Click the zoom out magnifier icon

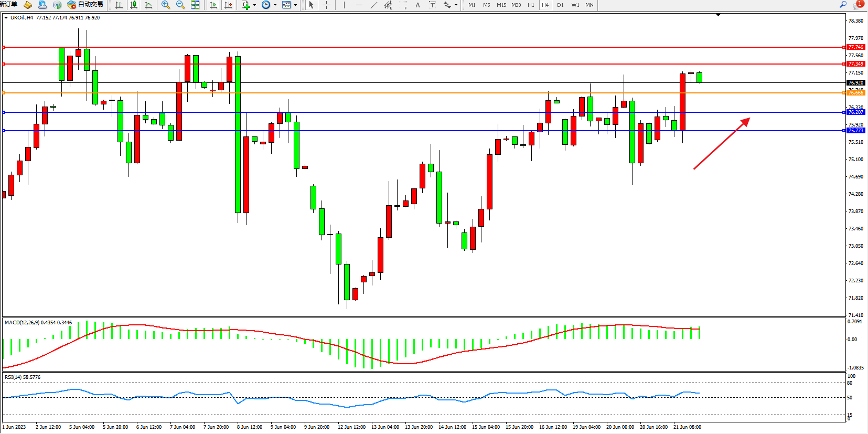pyautogui.click(x=180, y=5)
